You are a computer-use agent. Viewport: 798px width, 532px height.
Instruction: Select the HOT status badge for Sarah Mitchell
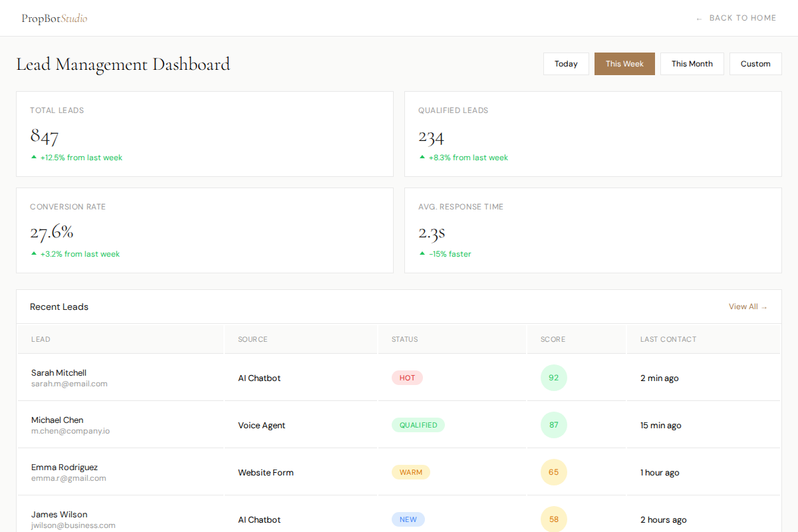point(407,377)
